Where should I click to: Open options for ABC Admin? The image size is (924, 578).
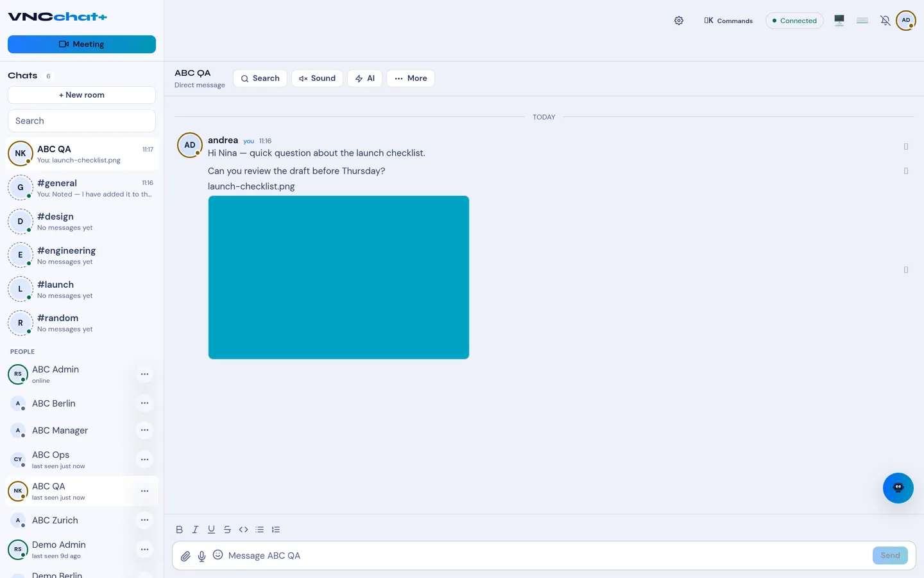(145, 374)
